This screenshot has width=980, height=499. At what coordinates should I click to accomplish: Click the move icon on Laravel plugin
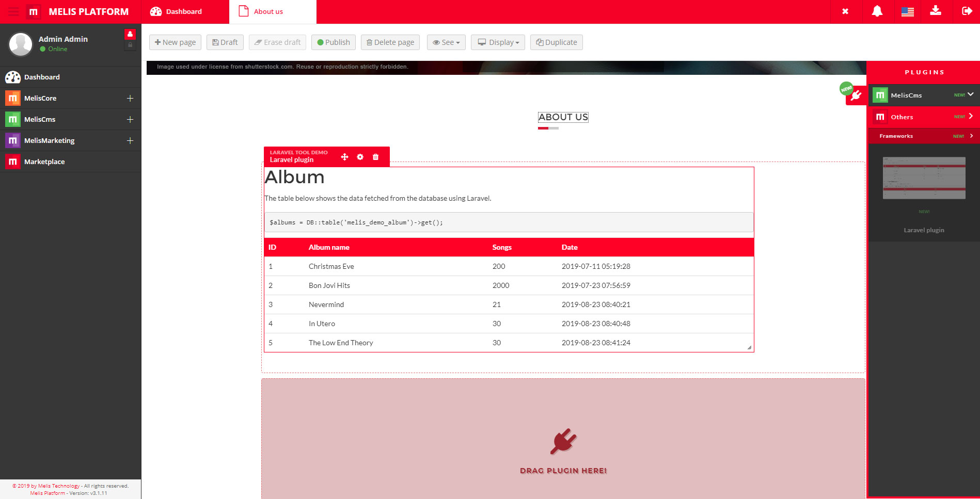point(344,157)
